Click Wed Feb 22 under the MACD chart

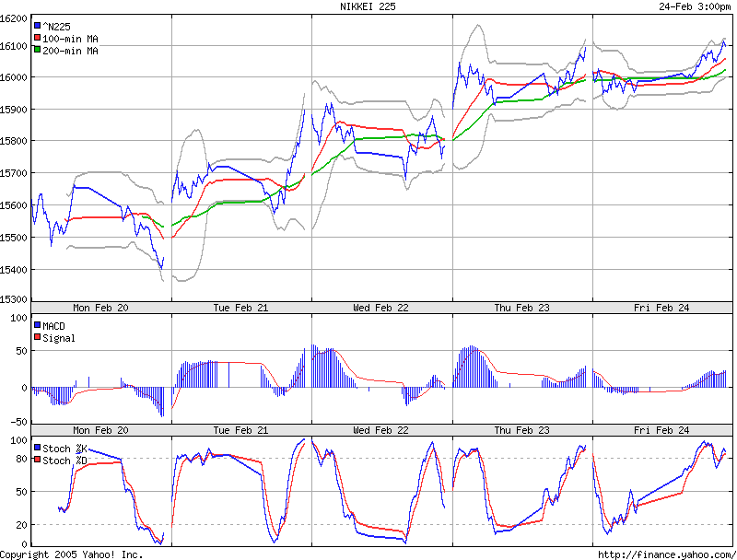[x=380, y=430]
